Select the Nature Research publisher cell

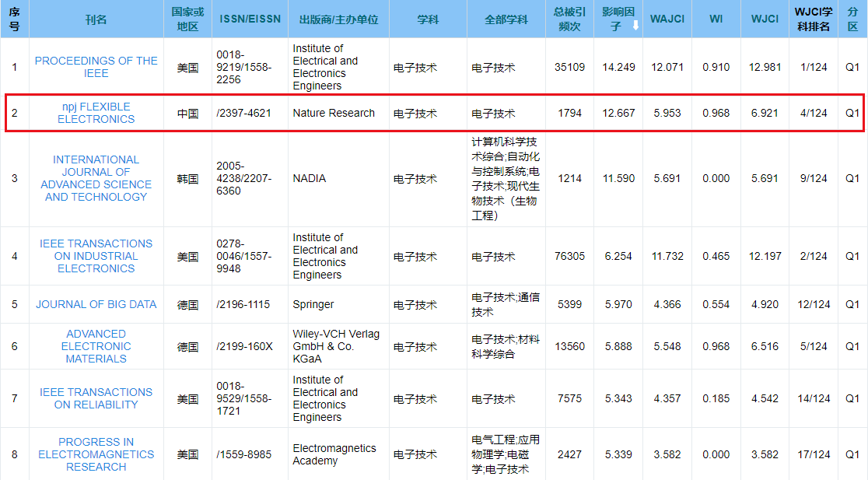(334, 113)
